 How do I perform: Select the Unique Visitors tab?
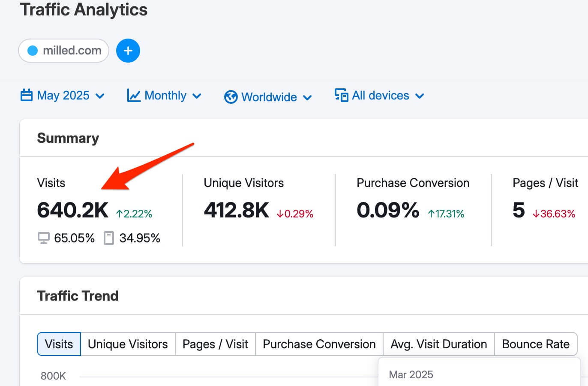(x=128, y=344)
